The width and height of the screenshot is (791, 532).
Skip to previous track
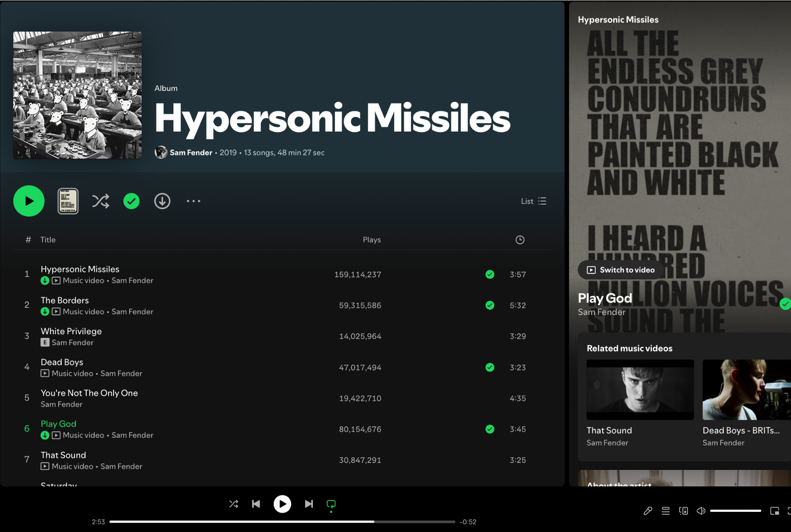[256, 504]
